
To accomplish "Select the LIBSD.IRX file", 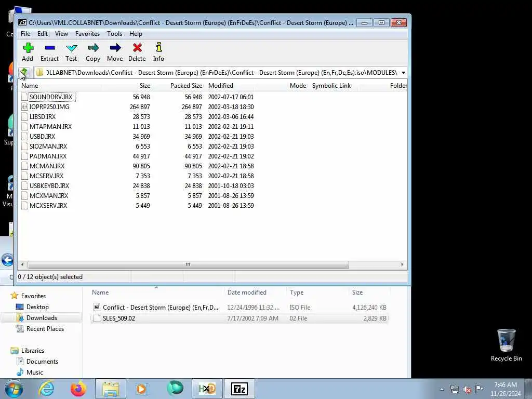I will [x=43, y=117].
